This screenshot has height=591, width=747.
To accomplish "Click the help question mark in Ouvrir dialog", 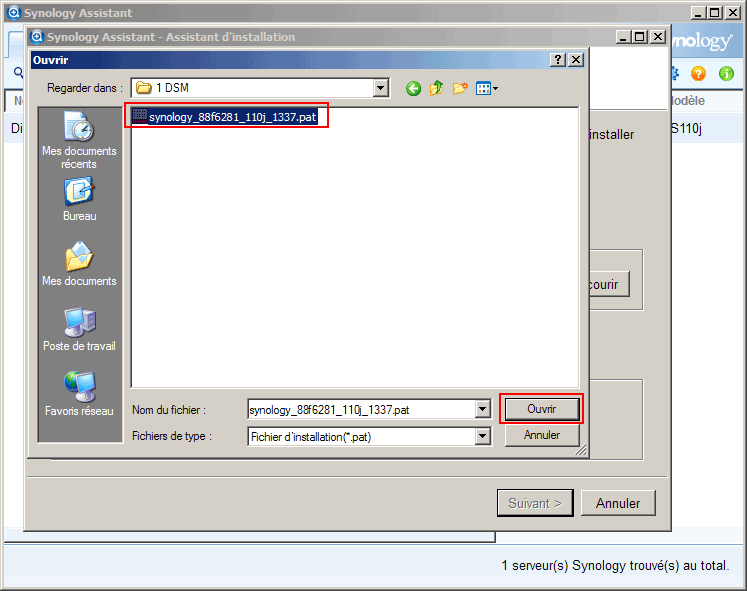I will click(558, 60).
